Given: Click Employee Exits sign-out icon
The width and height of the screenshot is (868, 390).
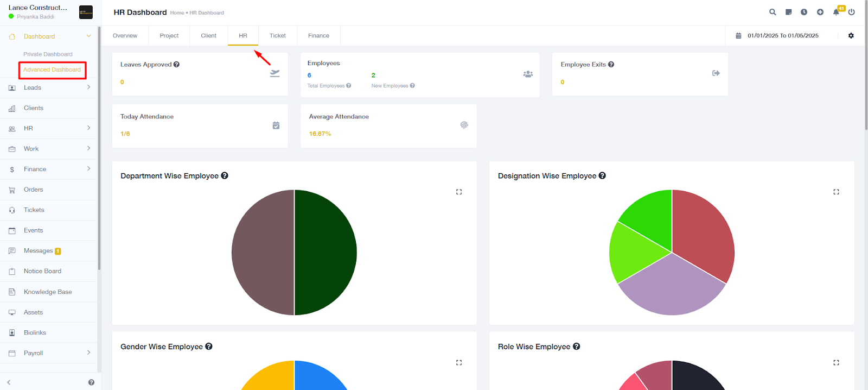Looking at the screenshot, I should [716, 73].
